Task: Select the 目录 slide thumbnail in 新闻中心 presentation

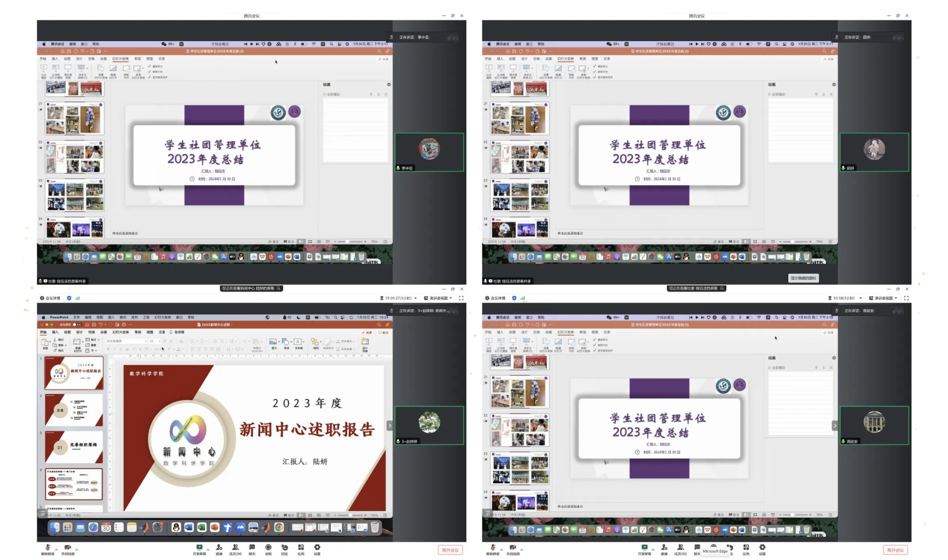Action: pos(74,410)
